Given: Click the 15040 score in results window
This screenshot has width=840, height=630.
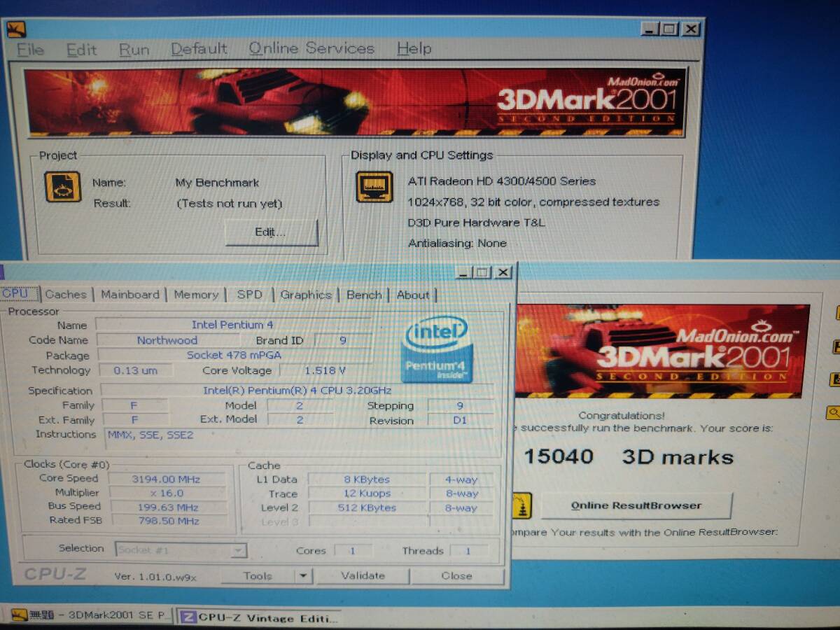Looking at the screenshot, I should [x=559, y=457].
